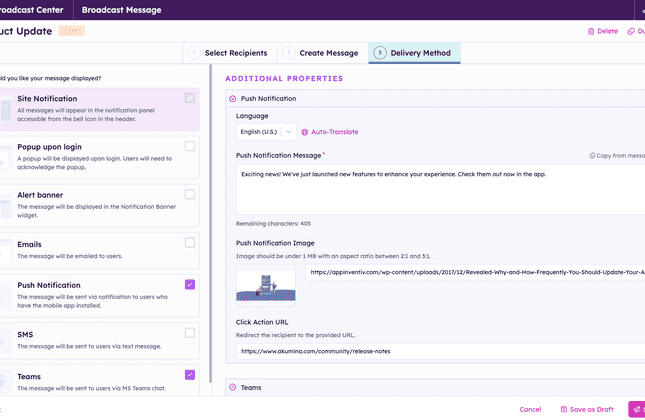Collapse the Push Notification section
Viewport: 645px width, 420px height.
(x=233, y=99)
